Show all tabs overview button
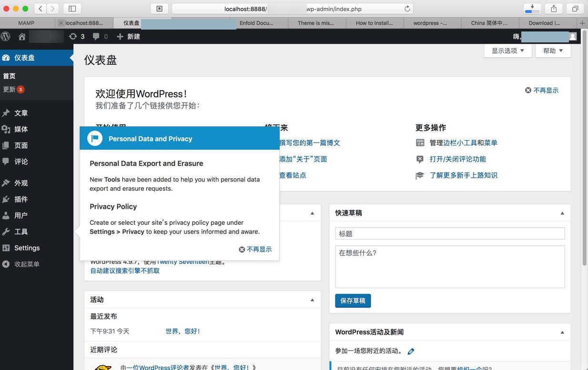The image size is (588, 370). point(575,9)
